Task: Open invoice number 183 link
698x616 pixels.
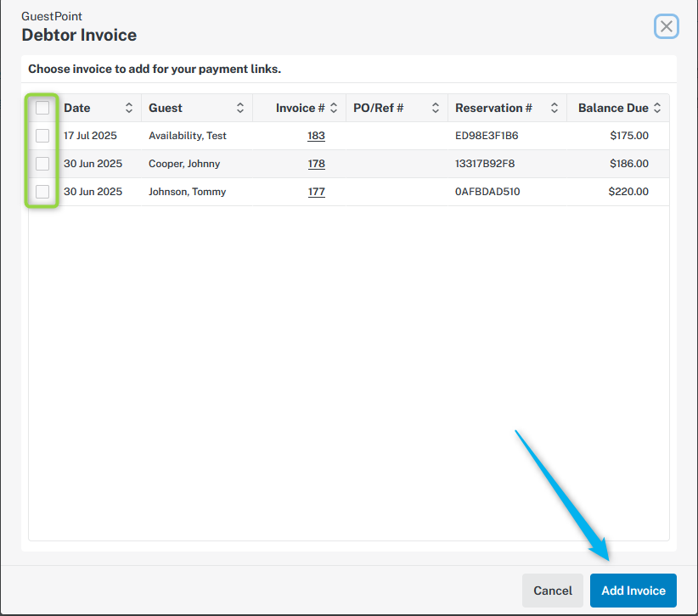Action: [316, 136]
